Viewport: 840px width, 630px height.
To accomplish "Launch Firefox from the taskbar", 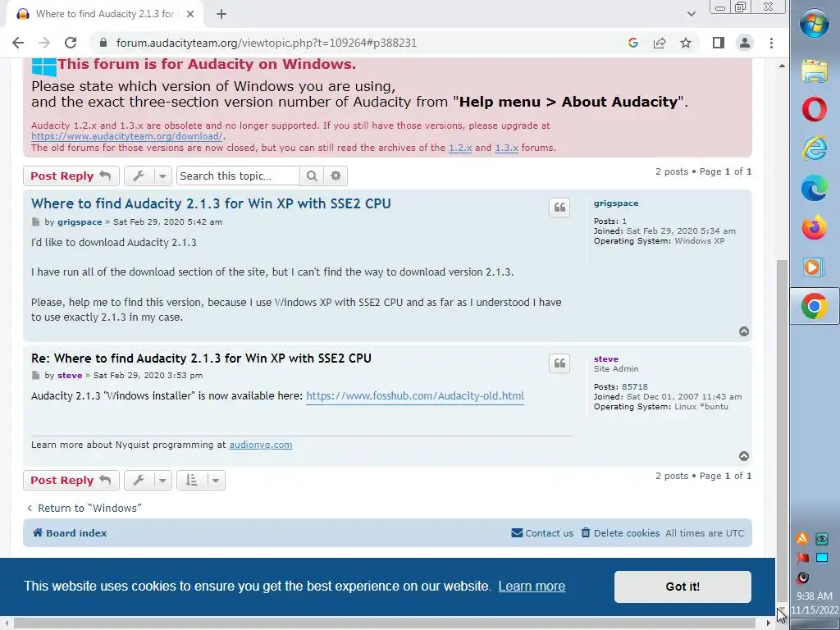I will pos(815,228).
